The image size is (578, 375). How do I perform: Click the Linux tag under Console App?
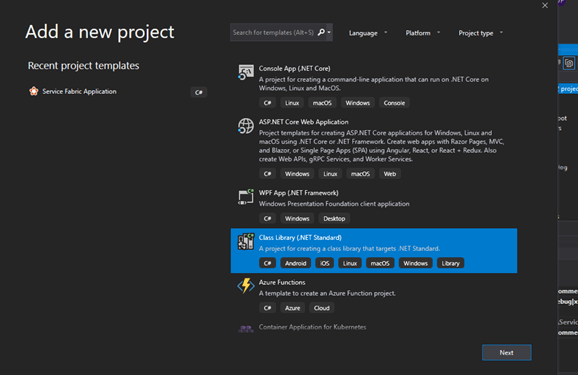point(292,103)
